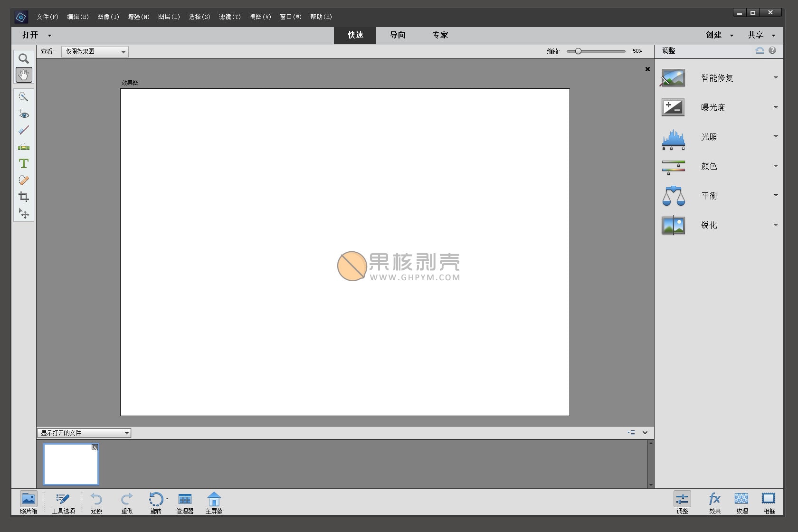Viewport: 798px width, 532px height.
Task: Open the 窗口(W) menu
Action: tap(291, 17)
